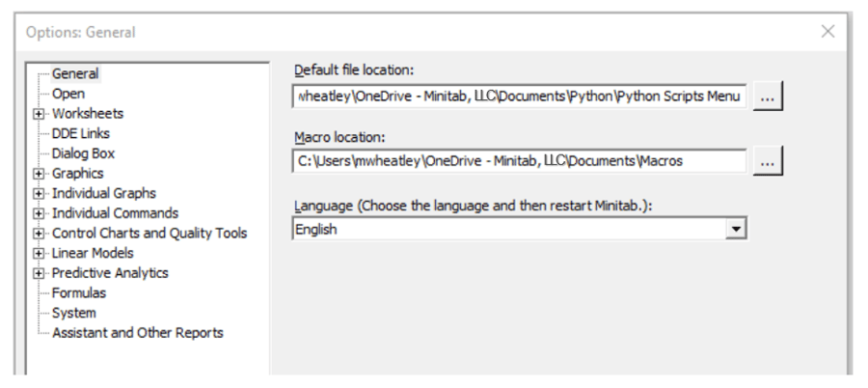Select System in the category list

[x=73, y=313]
